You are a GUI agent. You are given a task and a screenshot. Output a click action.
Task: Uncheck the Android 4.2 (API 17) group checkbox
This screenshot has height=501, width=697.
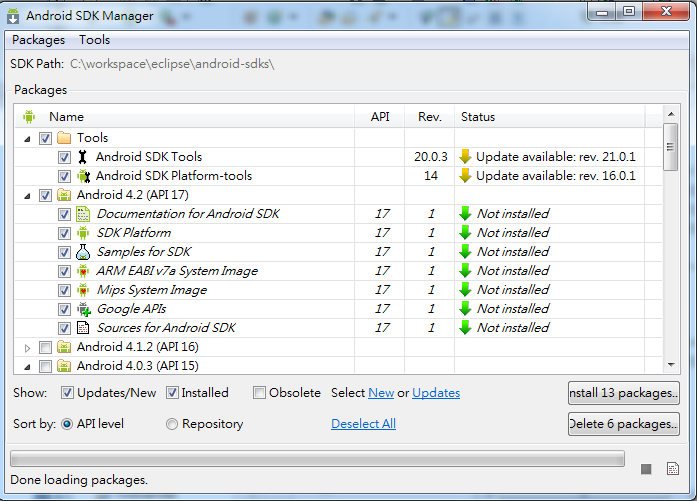[45, 196]
